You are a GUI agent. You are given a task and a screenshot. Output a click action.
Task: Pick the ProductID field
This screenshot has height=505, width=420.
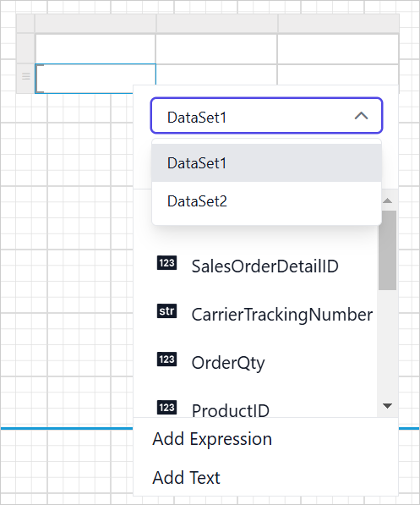230,410
